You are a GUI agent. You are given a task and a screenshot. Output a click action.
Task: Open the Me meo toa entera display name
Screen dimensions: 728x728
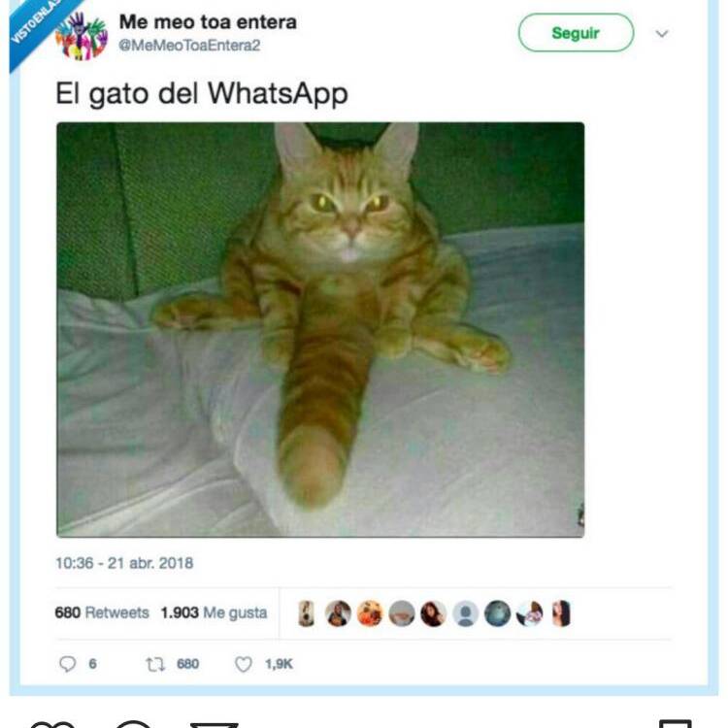point(208,21)
